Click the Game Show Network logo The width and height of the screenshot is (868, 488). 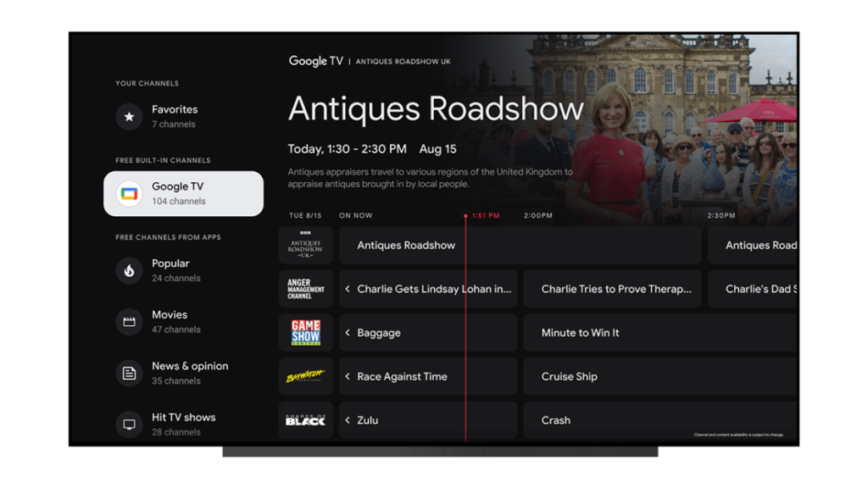(306, 333)
